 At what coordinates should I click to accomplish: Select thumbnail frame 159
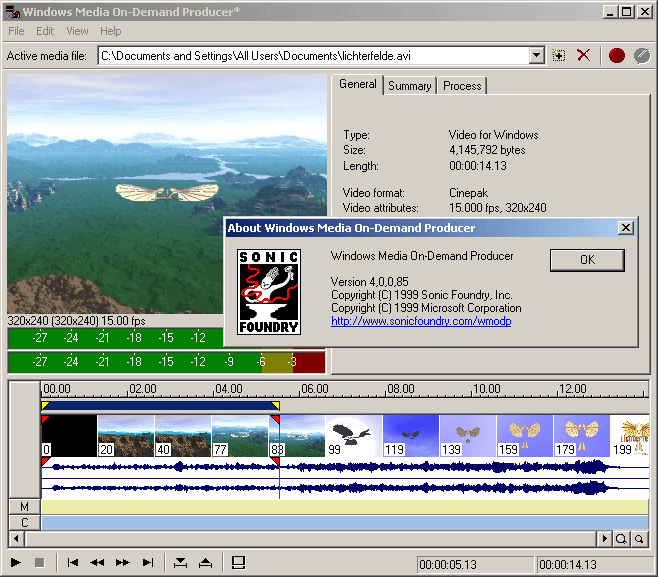click(x=525, y=436)
